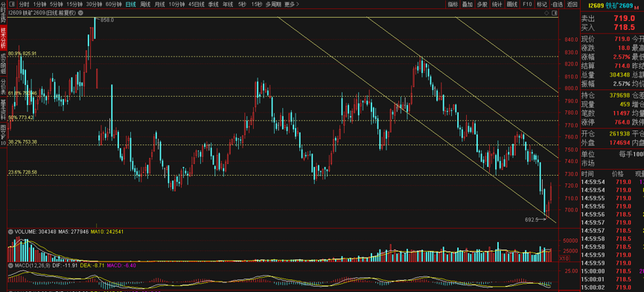Open the 分价表 side tab
The width and height of the screenshot is (644, 292).
[3, 86]
